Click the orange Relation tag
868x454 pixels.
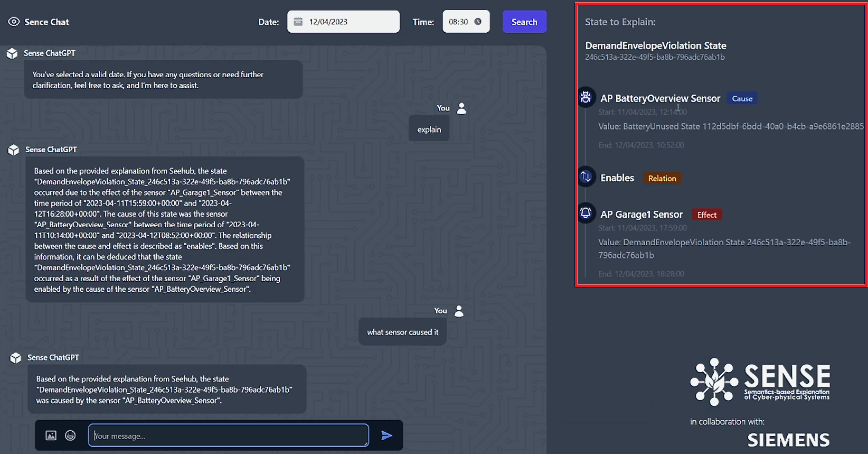(x=662, y=179)
